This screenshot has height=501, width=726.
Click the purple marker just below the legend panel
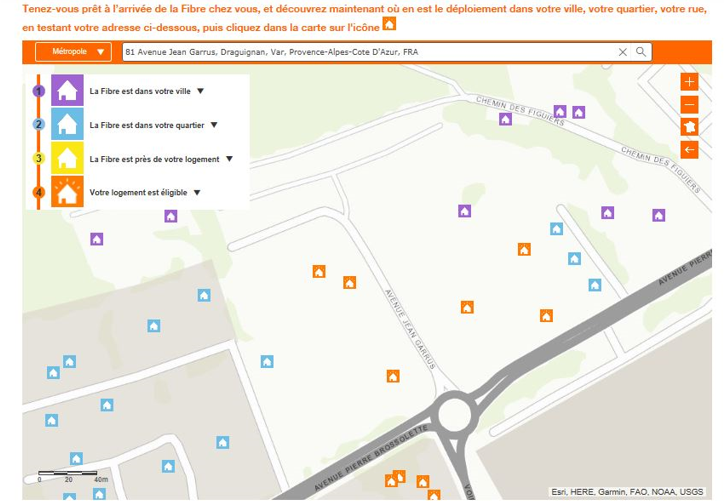click(x=171, y=216)
